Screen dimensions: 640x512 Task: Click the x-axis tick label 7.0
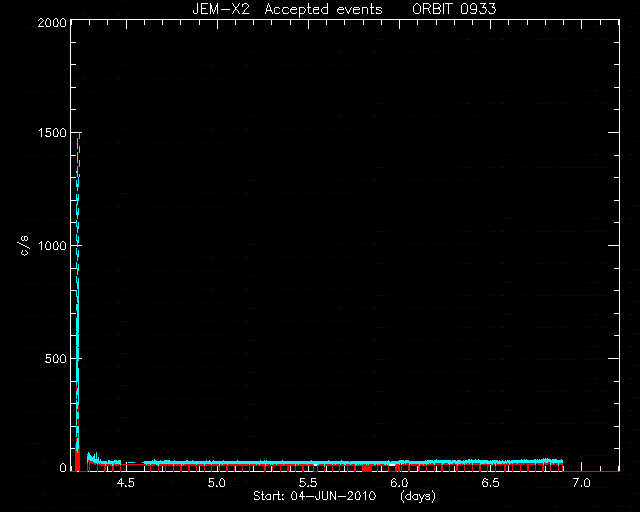[581, 483]
